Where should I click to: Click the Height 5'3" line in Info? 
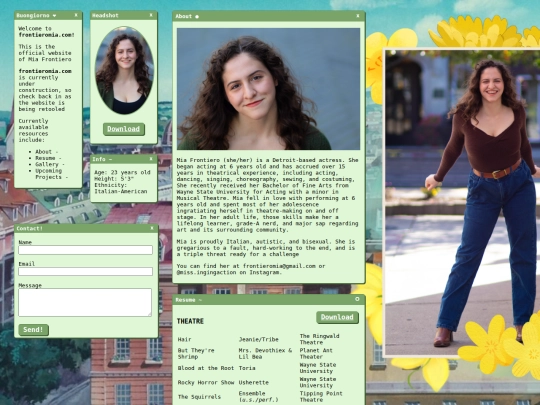pos(114,179)
